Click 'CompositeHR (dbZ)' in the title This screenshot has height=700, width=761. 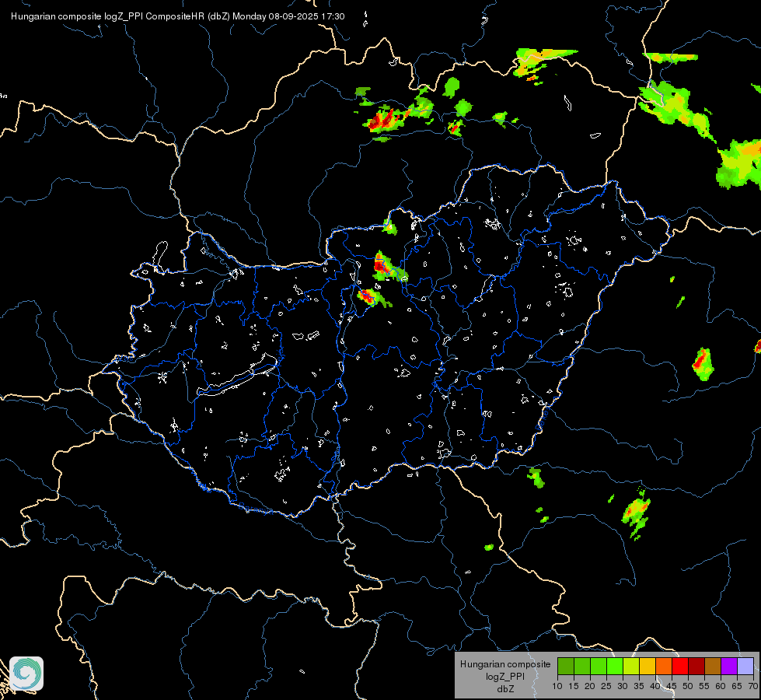[188, 16]
